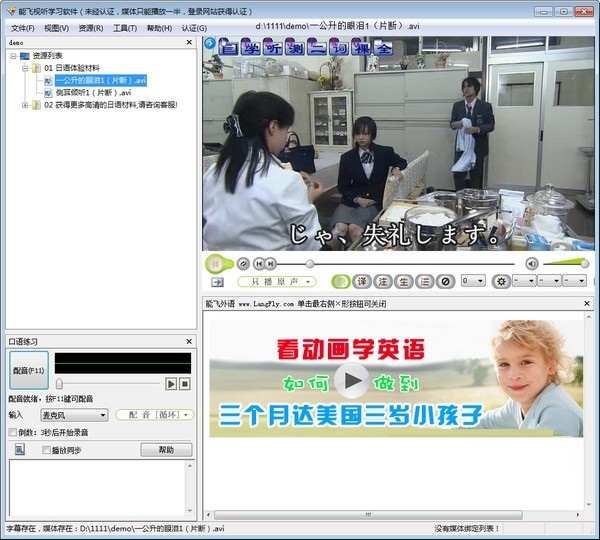This screenshot has height=540, width=600.
Task: Collapse the 资源列表 root node
Action: (13, 56)
